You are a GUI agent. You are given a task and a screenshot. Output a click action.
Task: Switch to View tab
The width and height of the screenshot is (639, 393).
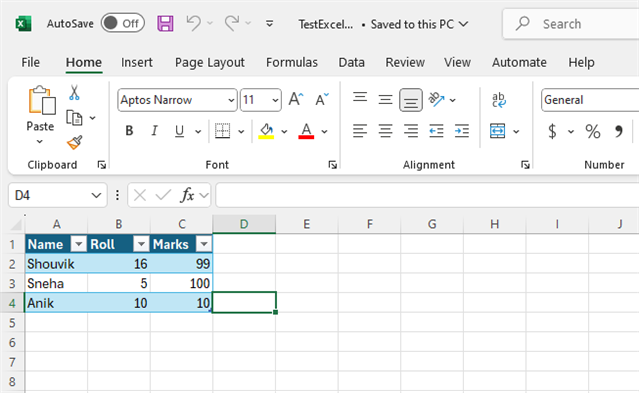click(x=457, y=62)
